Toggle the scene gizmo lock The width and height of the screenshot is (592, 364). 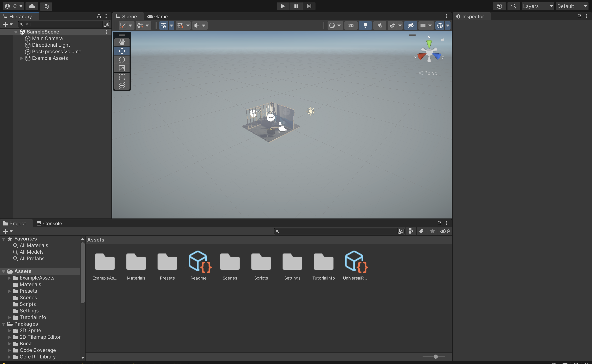pos(443,39)
